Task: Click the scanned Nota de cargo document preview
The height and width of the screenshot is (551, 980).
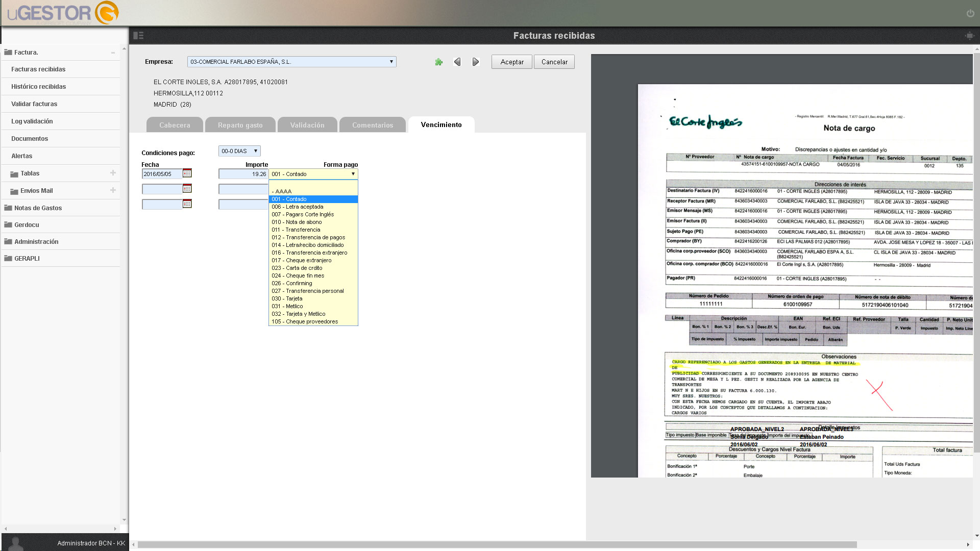Action: point(805,281)
